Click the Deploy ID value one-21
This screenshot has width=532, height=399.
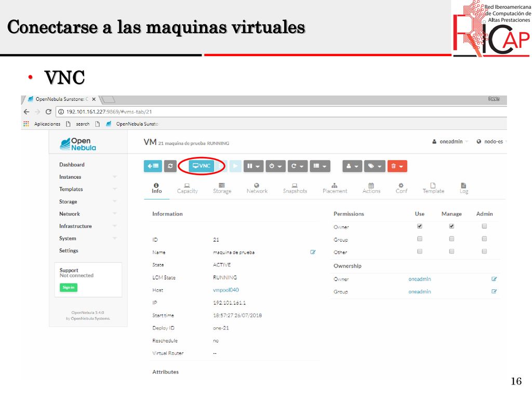[221, 328]
